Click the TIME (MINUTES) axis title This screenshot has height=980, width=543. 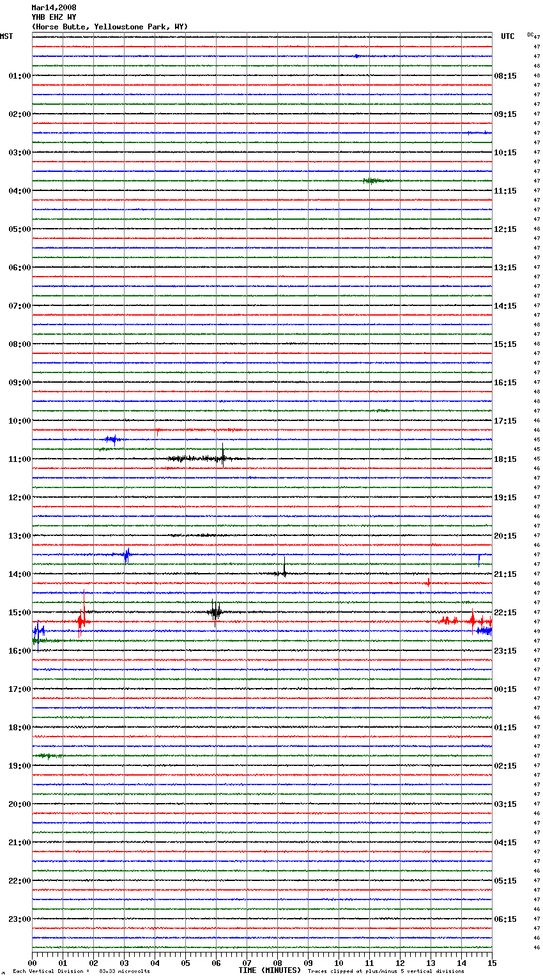click(x=270, y=970)
